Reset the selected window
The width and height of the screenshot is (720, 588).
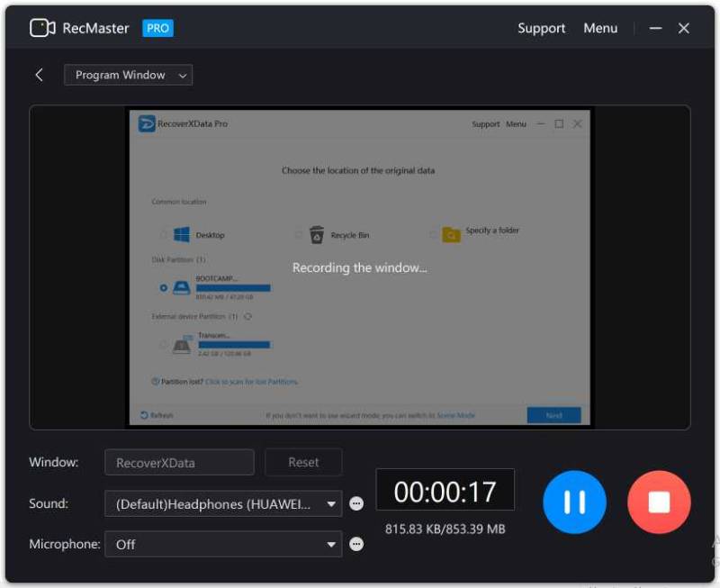coord(303,462)
